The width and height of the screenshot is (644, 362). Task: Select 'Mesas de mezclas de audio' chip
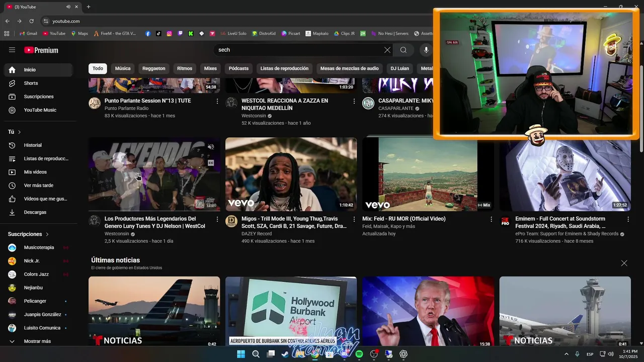[349, 68]
